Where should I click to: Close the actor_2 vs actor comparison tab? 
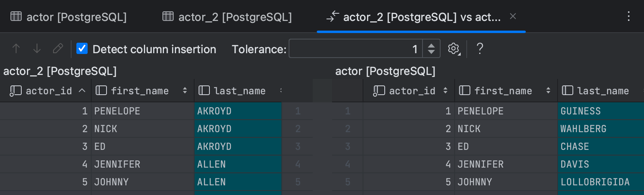pyautogui.click(x=513, y=17)
